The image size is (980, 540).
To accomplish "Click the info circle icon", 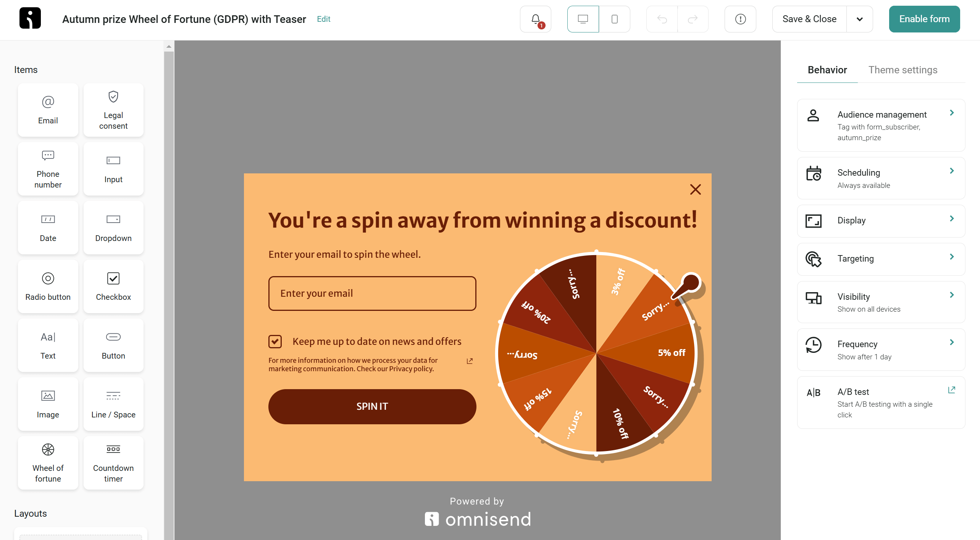I will point(739,19).
